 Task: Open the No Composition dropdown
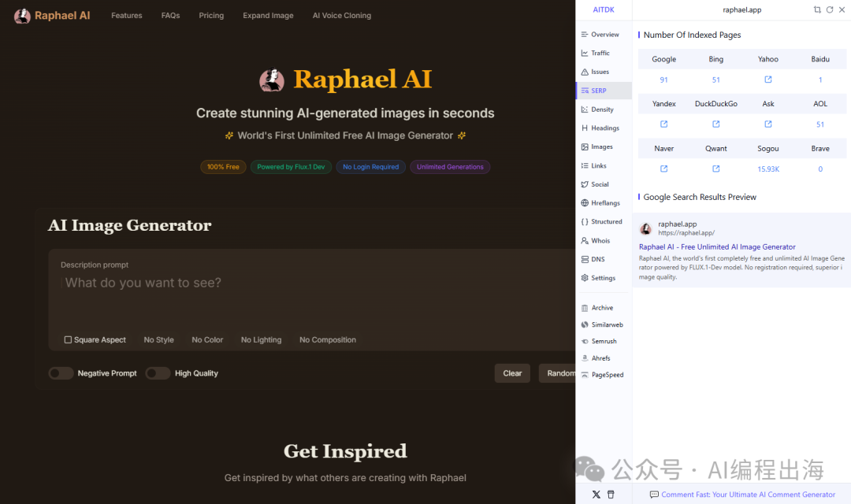tap(327, 340)
